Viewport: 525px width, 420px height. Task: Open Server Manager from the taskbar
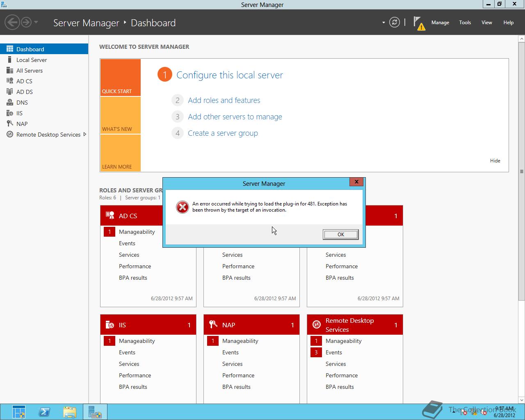[x=19, y=412]
